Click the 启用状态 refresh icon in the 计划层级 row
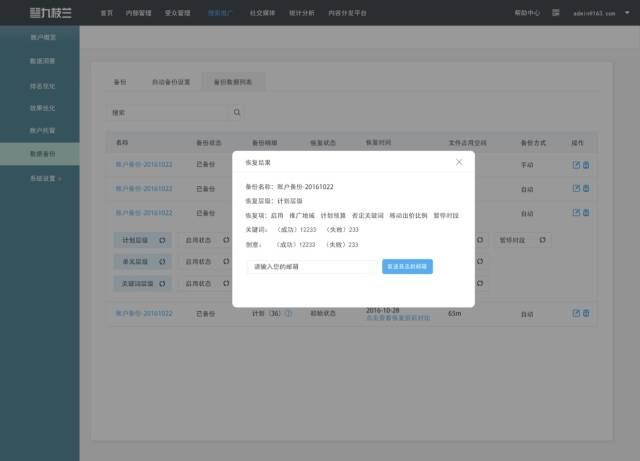The image size is (640, 461). click(x=226, y=240)
